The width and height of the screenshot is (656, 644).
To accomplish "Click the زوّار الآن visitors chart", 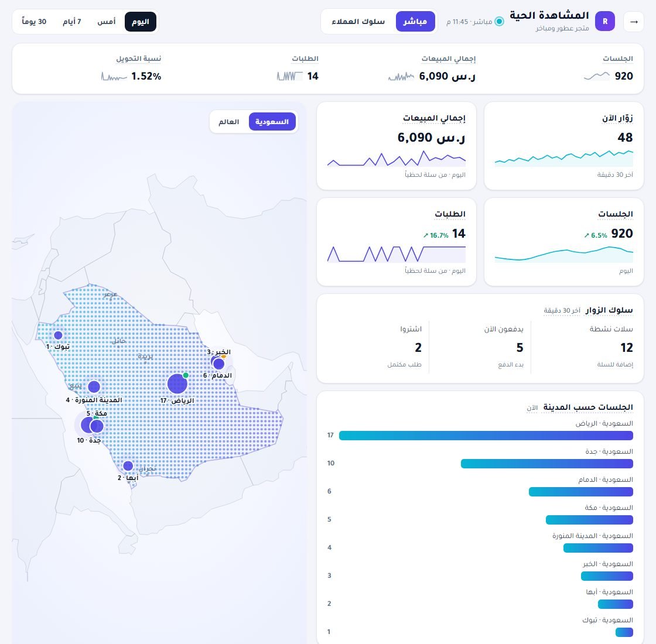I will tap(563, 159).
